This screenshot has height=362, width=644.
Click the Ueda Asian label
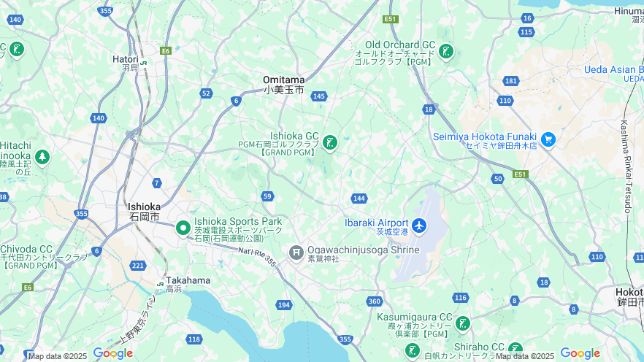pos(613,70)
